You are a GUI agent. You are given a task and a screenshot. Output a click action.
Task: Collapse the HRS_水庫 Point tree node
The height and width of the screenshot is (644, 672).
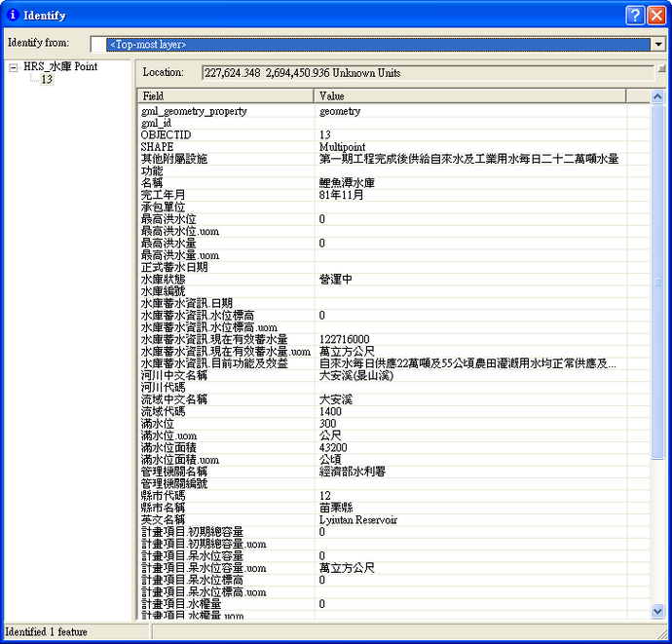(x=13, y=67)
